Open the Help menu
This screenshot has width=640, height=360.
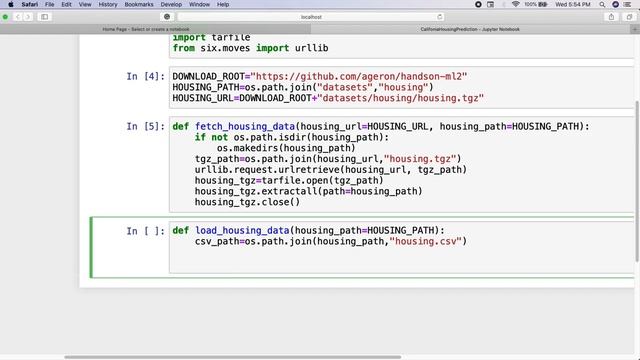tap(223, 4)
